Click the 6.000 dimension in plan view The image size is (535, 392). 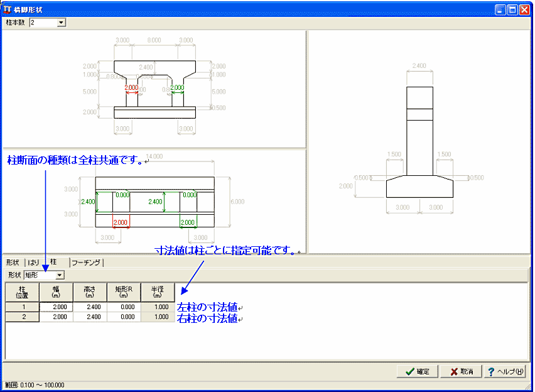point(237,202)
